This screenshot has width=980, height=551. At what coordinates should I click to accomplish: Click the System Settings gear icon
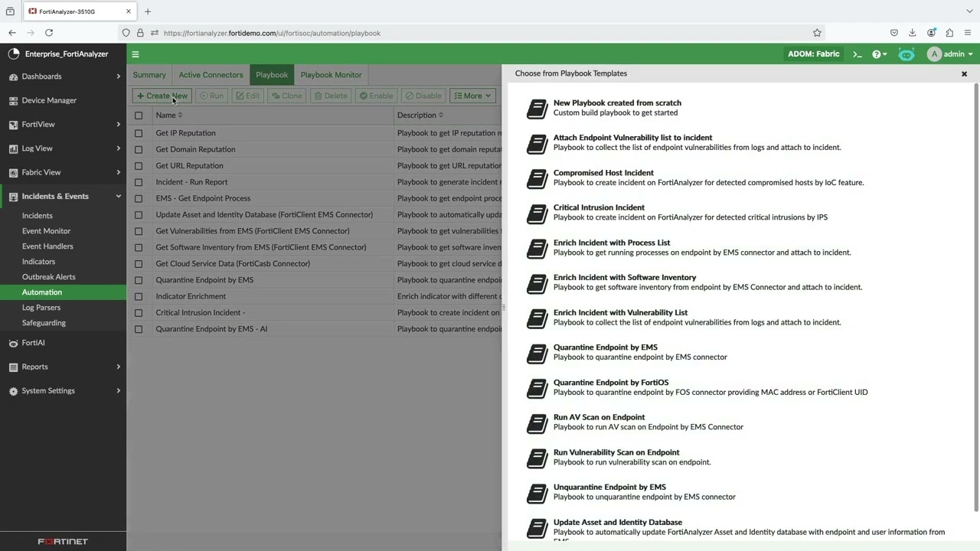coord(14,391)
